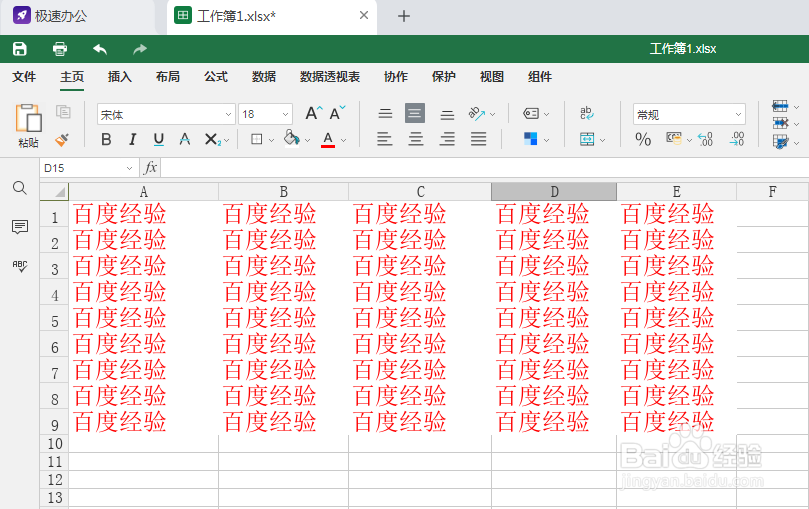Switch to the 视图 tab
The image size is (809, 509).
(x=492, y=77)
